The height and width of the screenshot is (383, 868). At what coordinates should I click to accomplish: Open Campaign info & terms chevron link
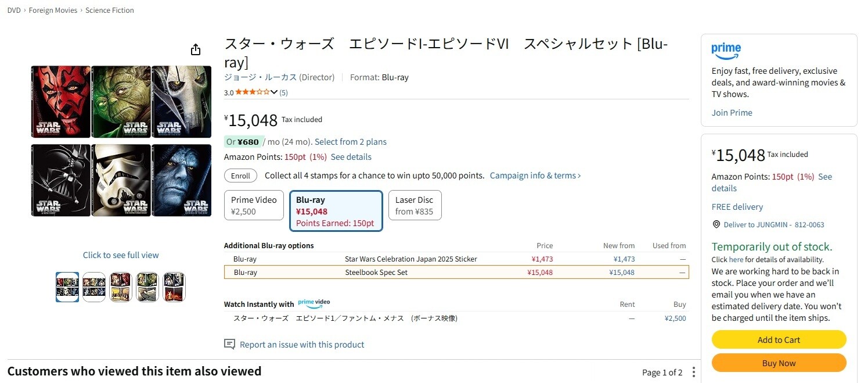click(x=535, y=176)
